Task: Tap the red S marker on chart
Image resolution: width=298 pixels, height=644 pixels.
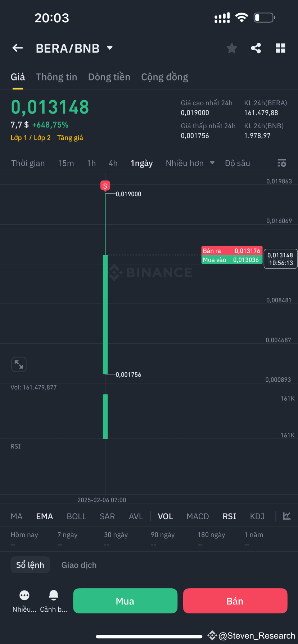Action: pyautogui.click(x=105, y=186)
